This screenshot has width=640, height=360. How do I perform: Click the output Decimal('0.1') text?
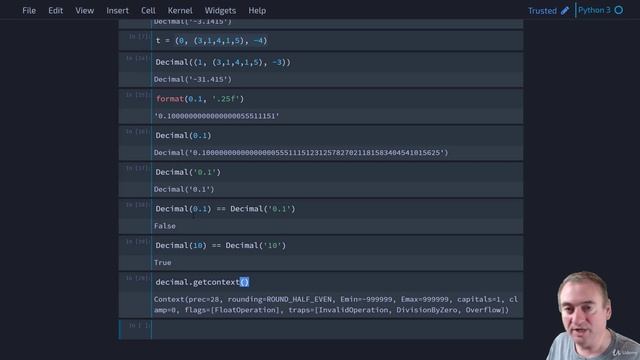(x=184, y=189)
